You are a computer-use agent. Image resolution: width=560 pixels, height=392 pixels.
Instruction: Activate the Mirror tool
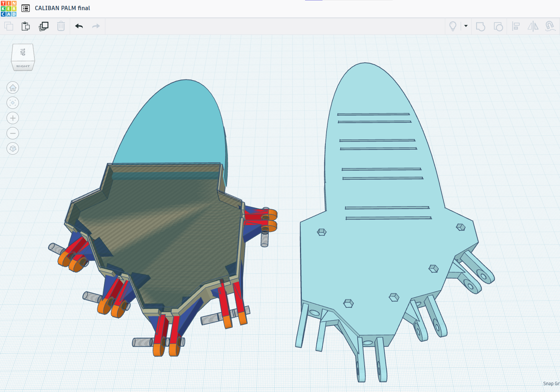pos(533,26)
